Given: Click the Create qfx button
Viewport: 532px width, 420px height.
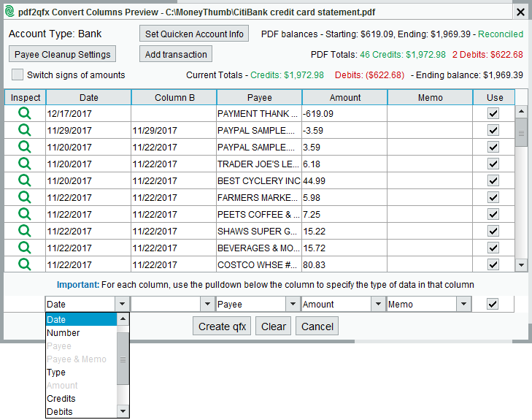Looking at the screenshot, I should (222, 327).
